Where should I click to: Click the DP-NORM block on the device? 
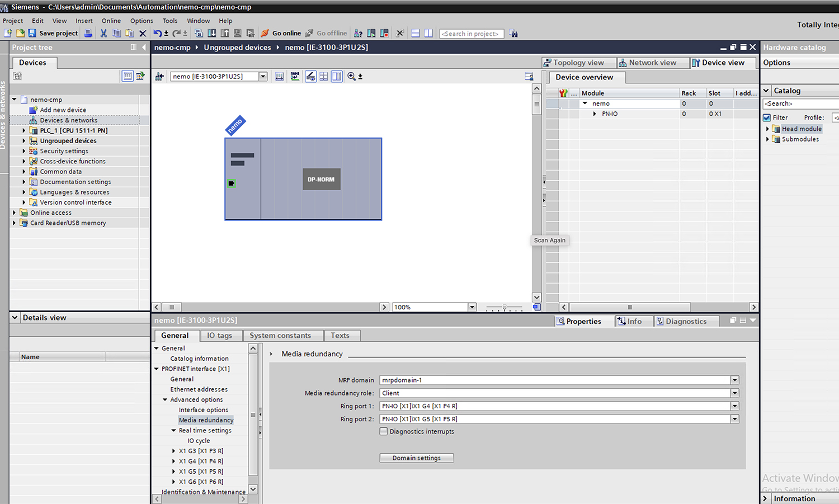322,179
